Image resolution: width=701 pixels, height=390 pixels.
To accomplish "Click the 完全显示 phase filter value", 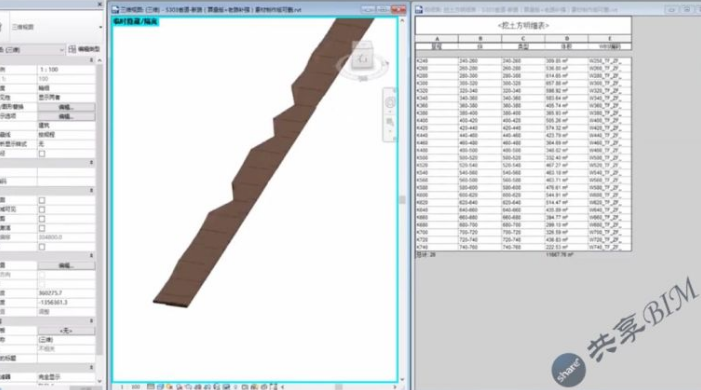I will pyautogui.click(x=66, y=377).
